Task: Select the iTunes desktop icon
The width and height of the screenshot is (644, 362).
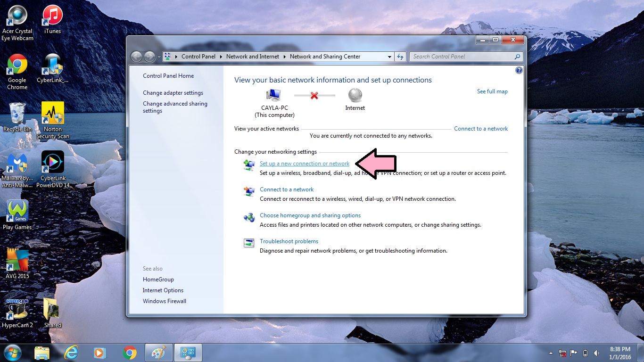Action: coord(52,20)
